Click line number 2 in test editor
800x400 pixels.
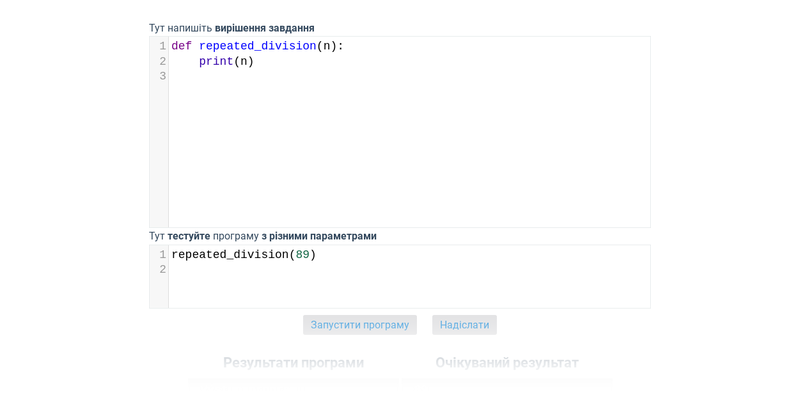click(163, 269)
